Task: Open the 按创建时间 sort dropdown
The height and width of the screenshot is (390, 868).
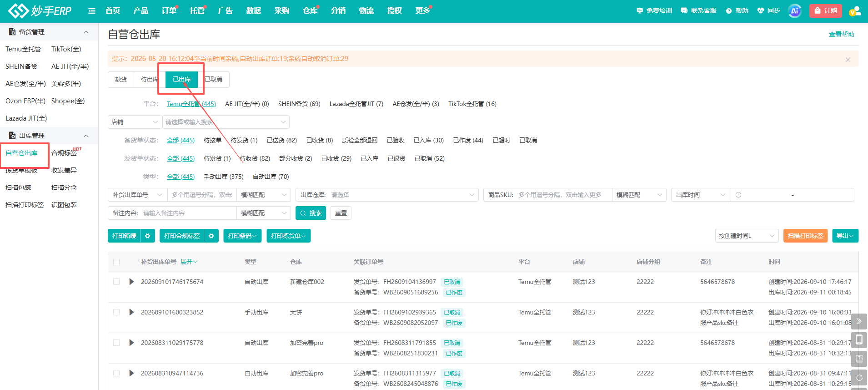Action: coord(747,236)
